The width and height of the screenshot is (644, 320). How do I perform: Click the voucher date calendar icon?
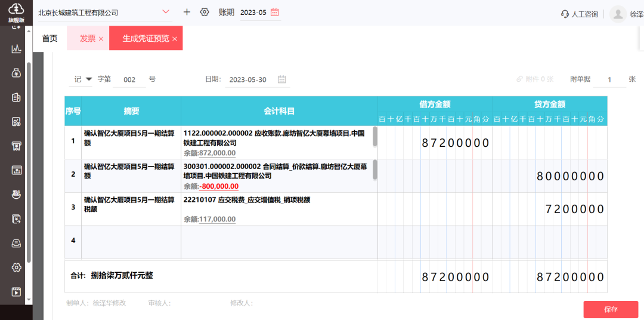pos(281,79)
